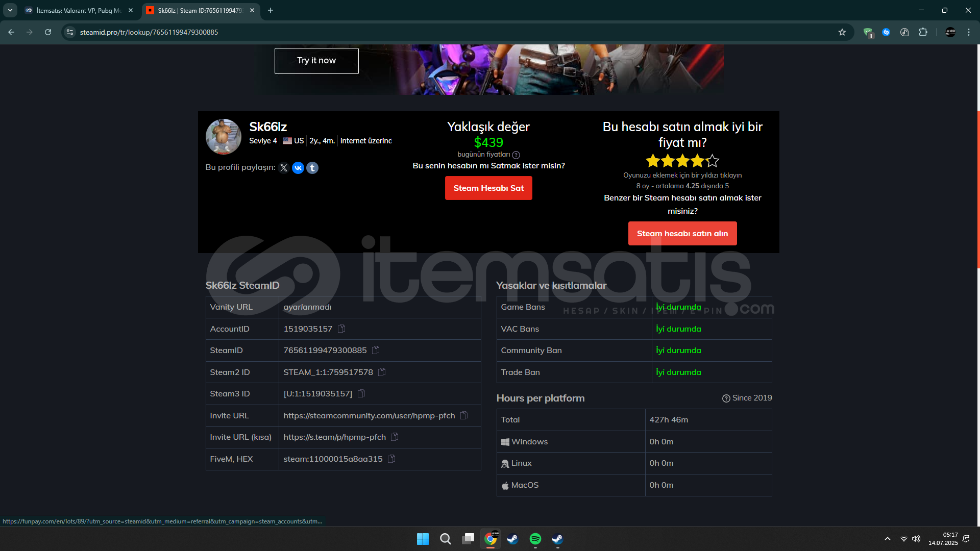Click the Steam Hesabı Sat button
This screenshot has height=551, width=980.
pyautogui.click(x=488, y=188)
